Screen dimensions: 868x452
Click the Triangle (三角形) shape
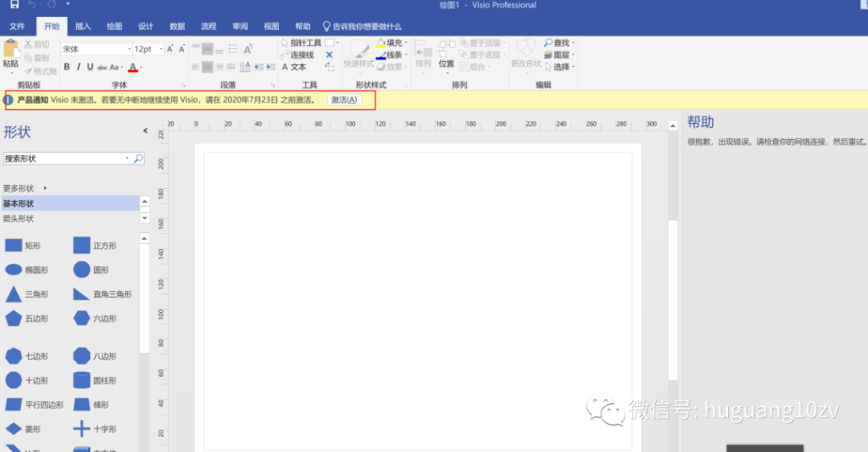pos(26,294)
